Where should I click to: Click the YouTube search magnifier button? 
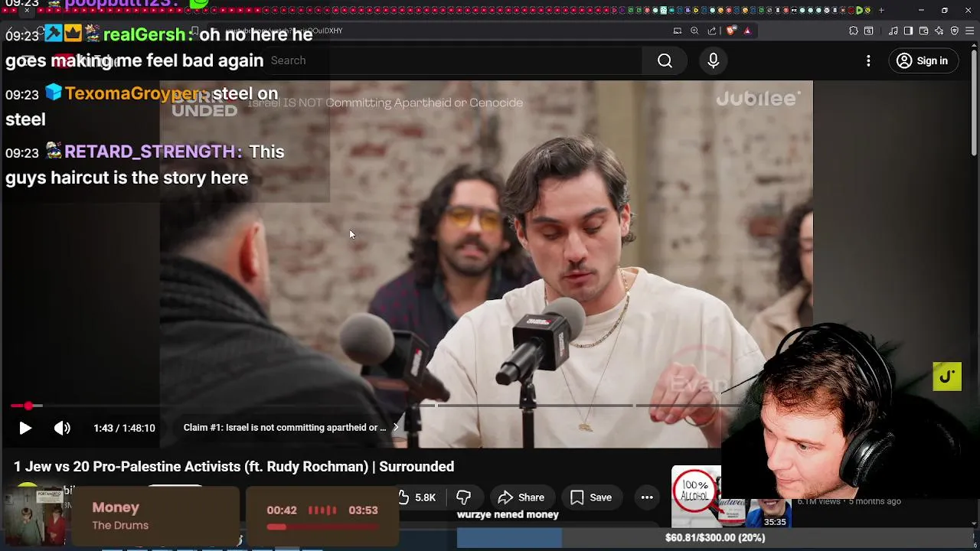(x=665, y=60)
